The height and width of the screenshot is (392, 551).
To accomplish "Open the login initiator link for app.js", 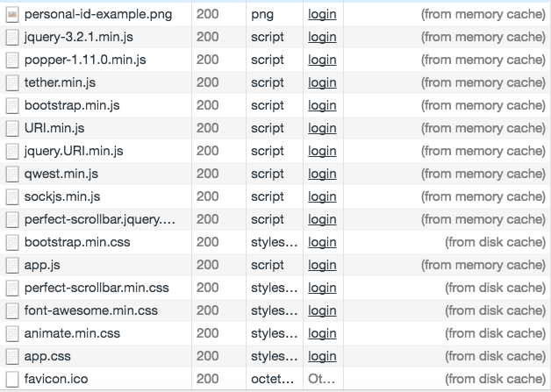I will tap(322, 266).
